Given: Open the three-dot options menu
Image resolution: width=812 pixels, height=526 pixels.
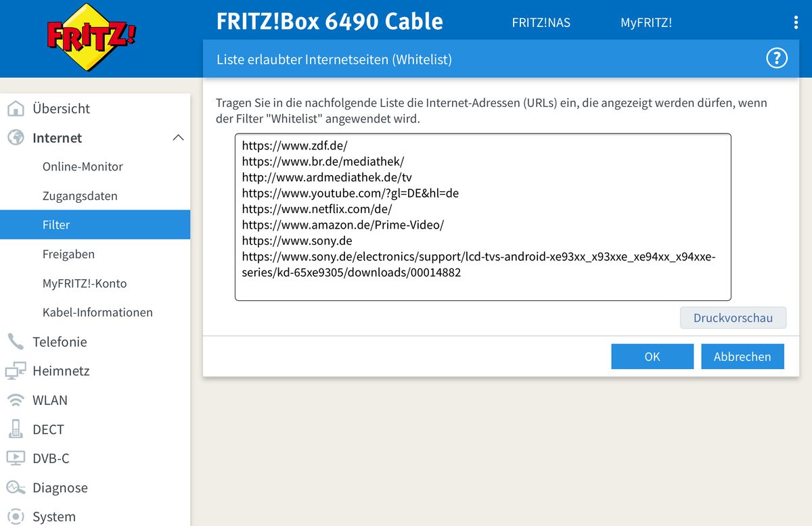Looking at the screenshot, I should [796, 22].
